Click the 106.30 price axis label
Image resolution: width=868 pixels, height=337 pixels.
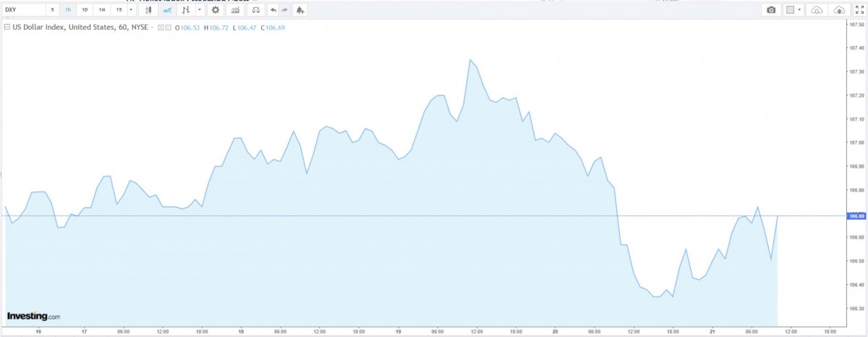tap(856, 308)
